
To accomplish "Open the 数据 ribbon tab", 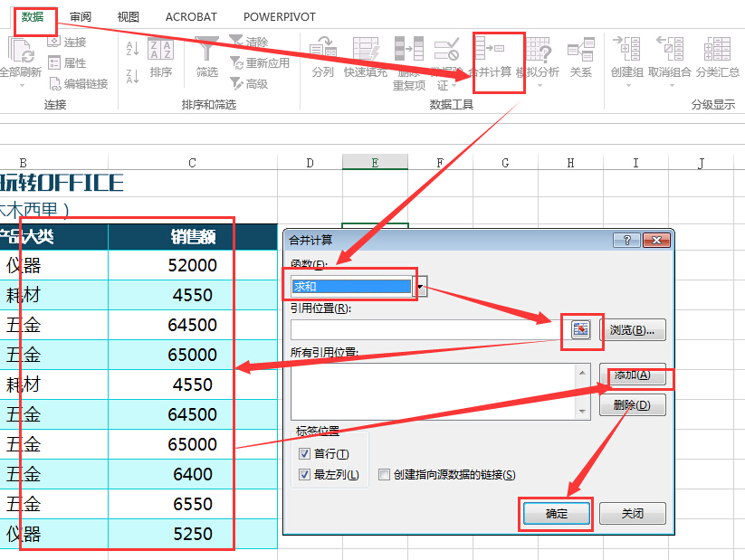I will coord(33,17).
